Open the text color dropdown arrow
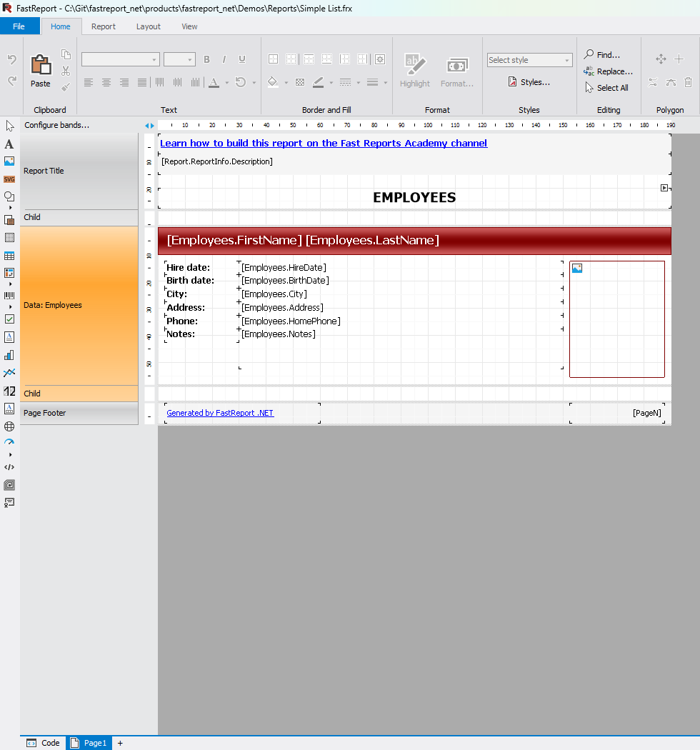The width and height of the screenshot is (700, 750). (x=227, y=83)
